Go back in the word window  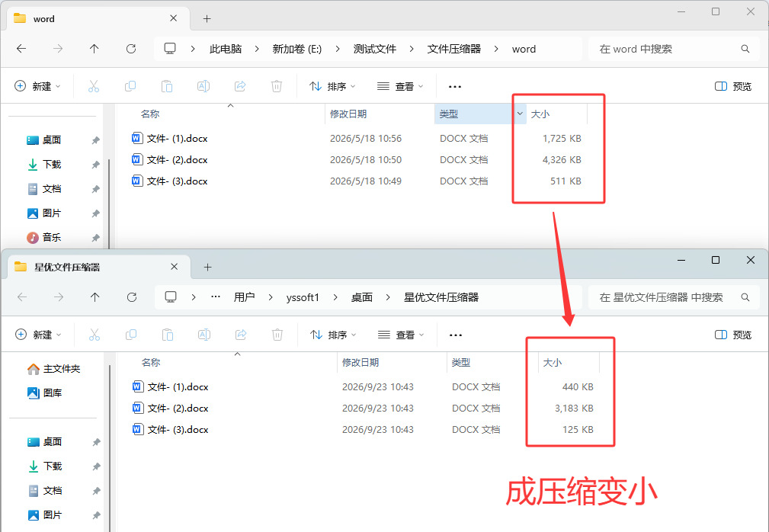[x=21, y=49]
